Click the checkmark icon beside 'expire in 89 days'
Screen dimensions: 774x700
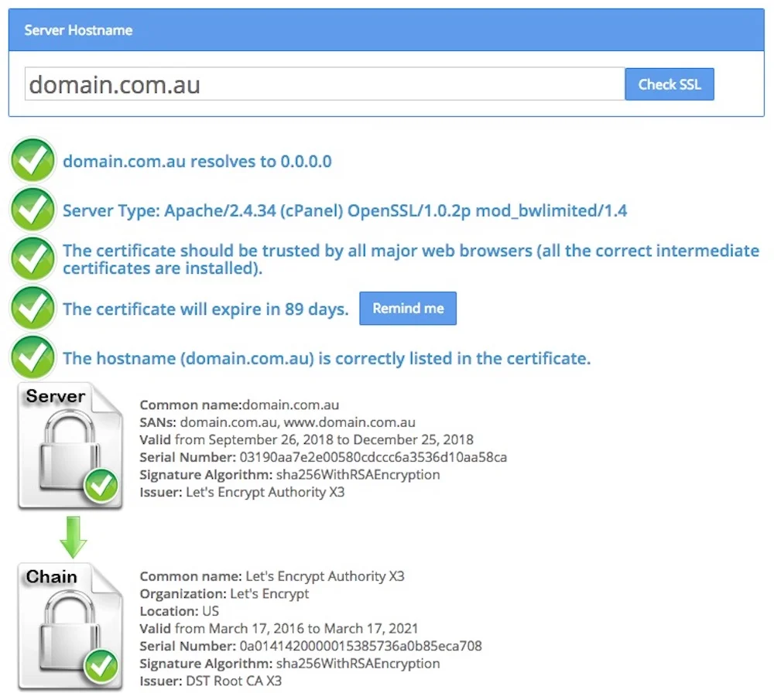coord(33,309)
